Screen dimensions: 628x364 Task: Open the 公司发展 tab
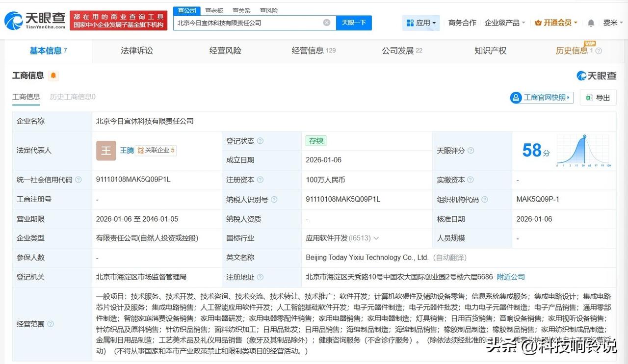click(402, 51)
